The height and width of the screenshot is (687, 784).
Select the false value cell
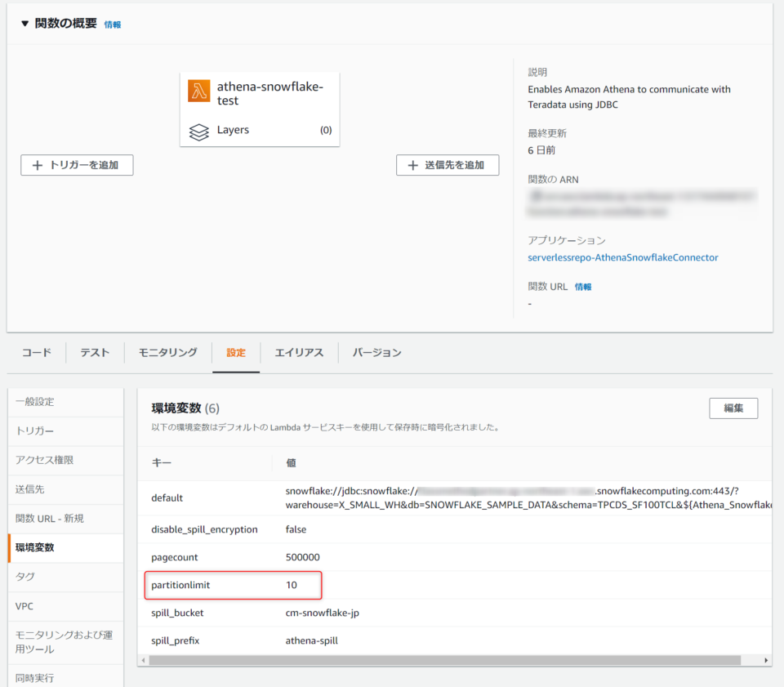[x=296, y=529]
